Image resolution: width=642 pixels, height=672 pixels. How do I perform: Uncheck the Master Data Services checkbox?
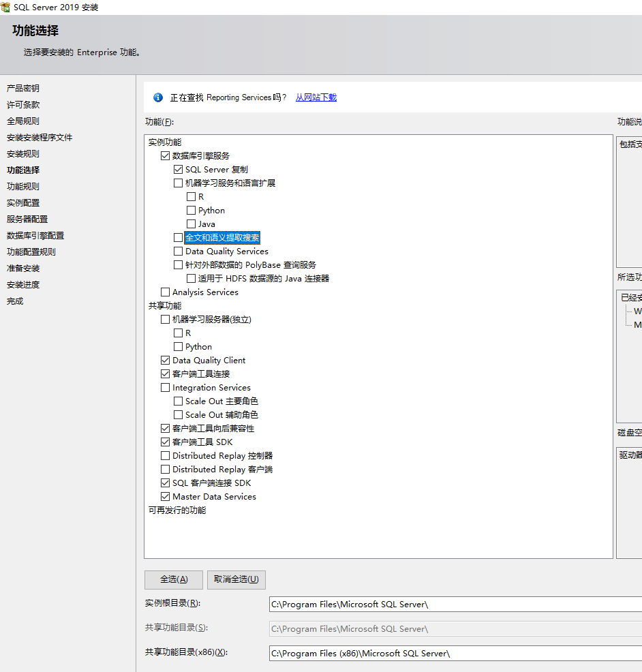[x=165, y=497]
